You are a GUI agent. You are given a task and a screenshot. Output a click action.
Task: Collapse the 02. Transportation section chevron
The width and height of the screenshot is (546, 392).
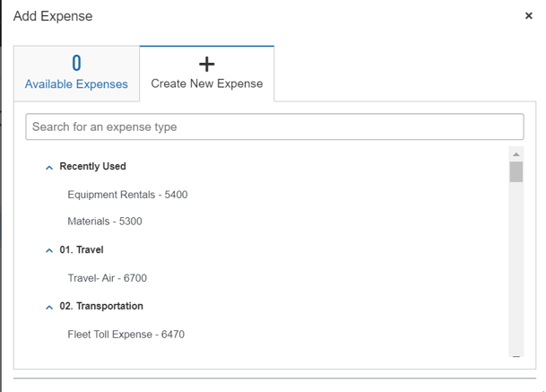(49, 307)
